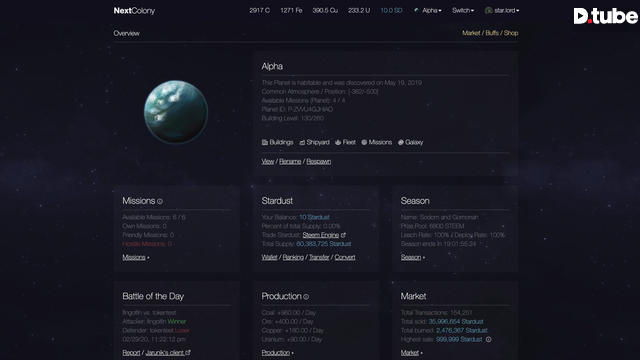Open Jarunik's client link
The image size is (640, 360).
(x=165, y=353)
